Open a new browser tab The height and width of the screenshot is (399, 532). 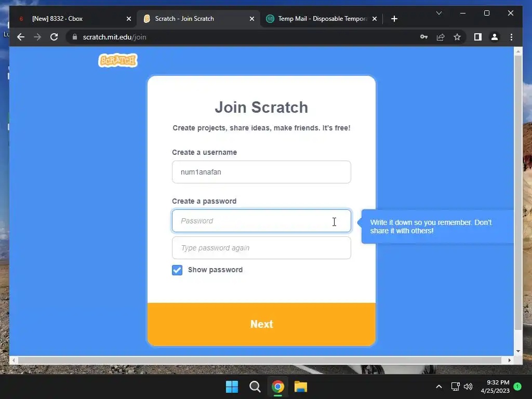[x=394, y=19]
